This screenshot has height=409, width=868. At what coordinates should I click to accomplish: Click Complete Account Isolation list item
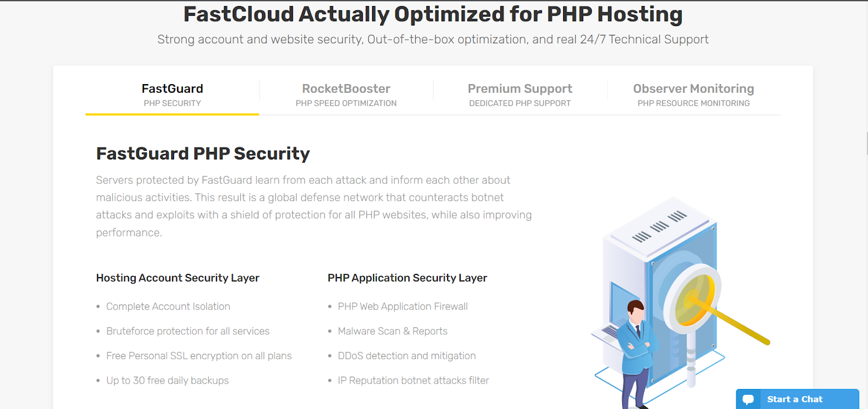[168, 306]
